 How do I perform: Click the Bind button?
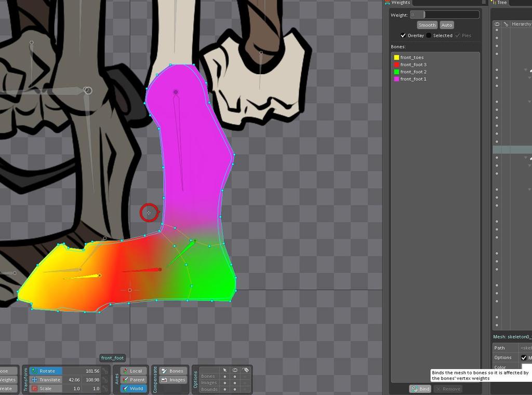tap(420, 389)
